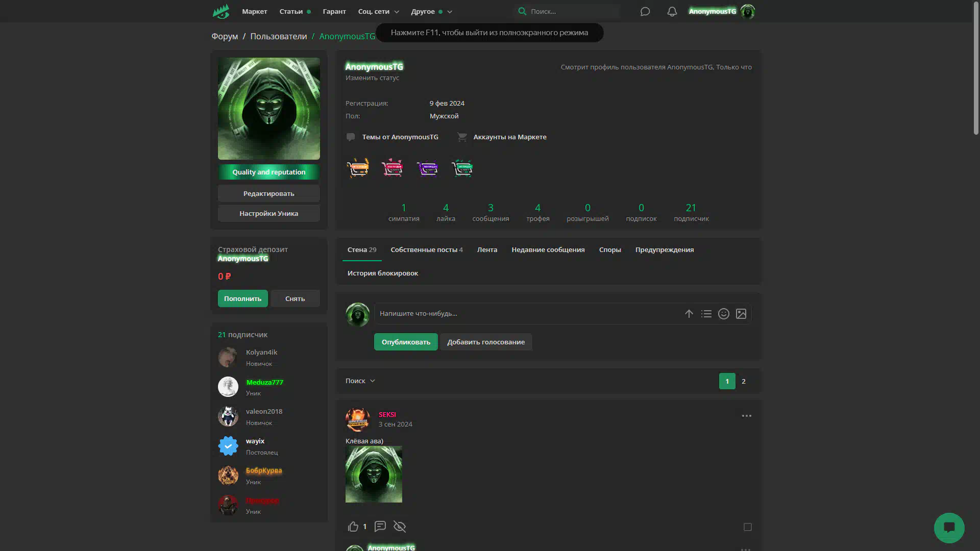Open the Пользователи breadcrumb link
This screenshot has width=980, height=551.
[x=279, y=36]
